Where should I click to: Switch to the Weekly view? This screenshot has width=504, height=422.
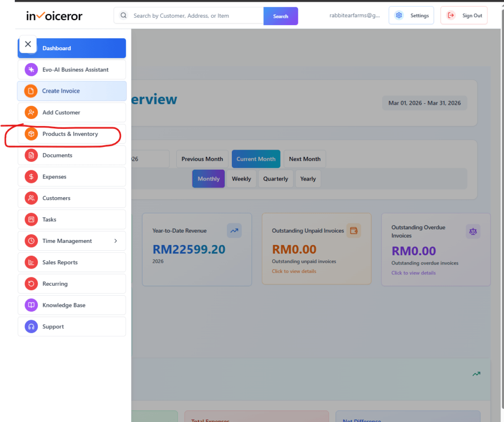point(241,179)
